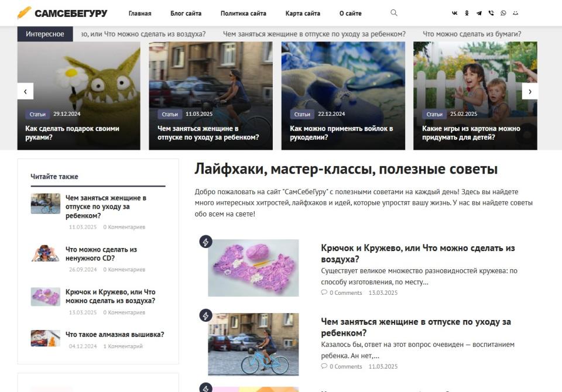Open the Odnoklassniki social icon
Viewport: 562px width, 392px height.
click(x=467, y=13)
